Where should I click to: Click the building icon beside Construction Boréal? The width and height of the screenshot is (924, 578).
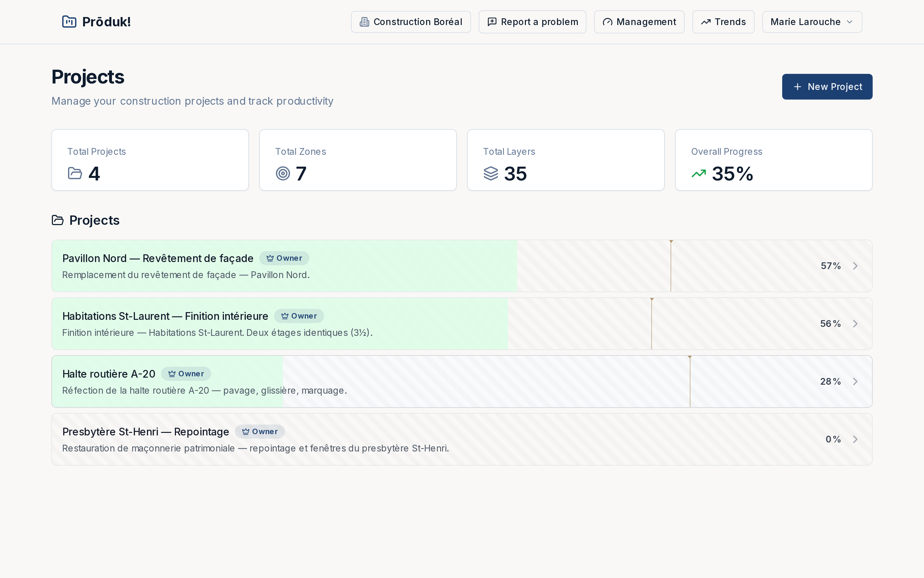(x=364, y=22)
